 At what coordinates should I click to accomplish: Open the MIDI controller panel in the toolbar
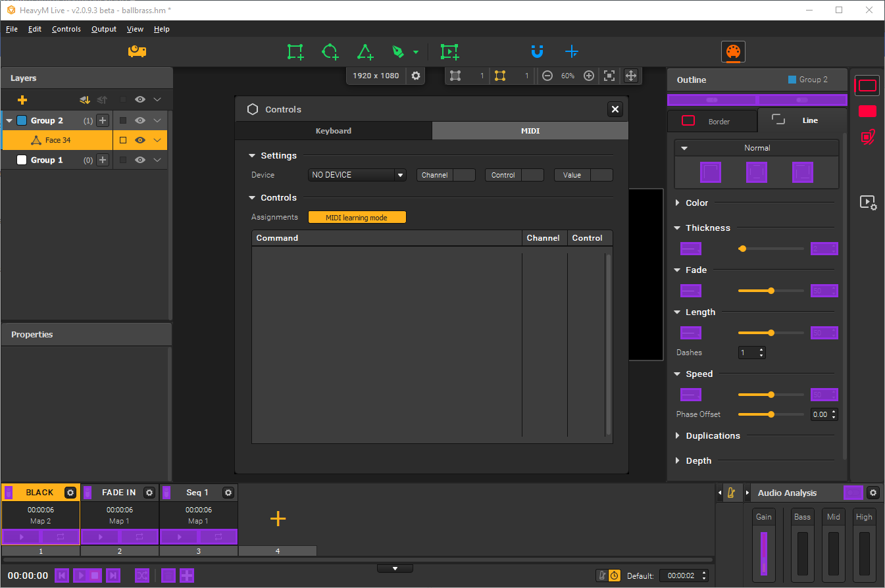(x=733, y=51)
